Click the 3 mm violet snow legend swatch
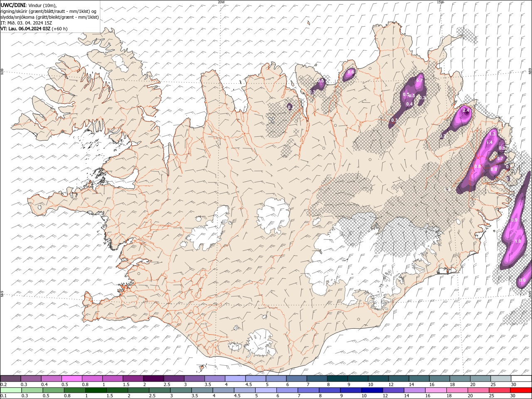The height and width of the screenshot is (399, 532). pyautogui.click(x=194, y=379)
